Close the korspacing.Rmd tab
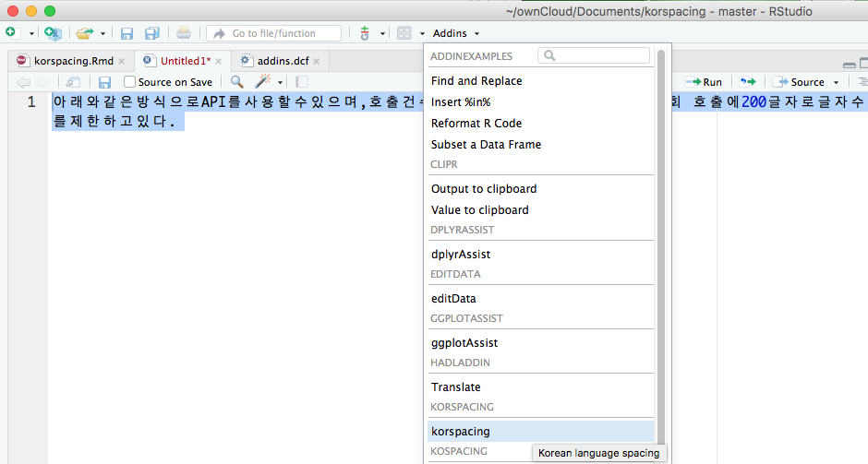The width and height of the screenshot is (868, 464). pos(121,62)
